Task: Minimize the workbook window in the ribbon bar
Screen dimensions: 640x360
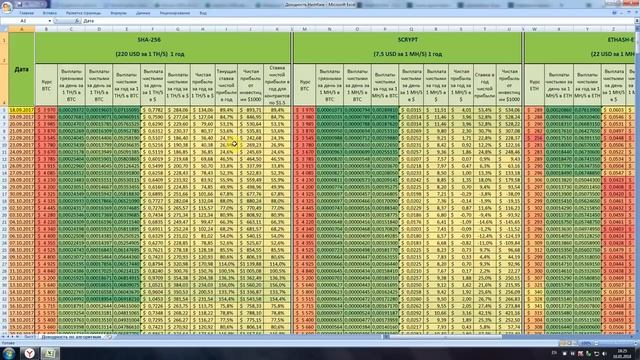Action: [x=622, y=13]
